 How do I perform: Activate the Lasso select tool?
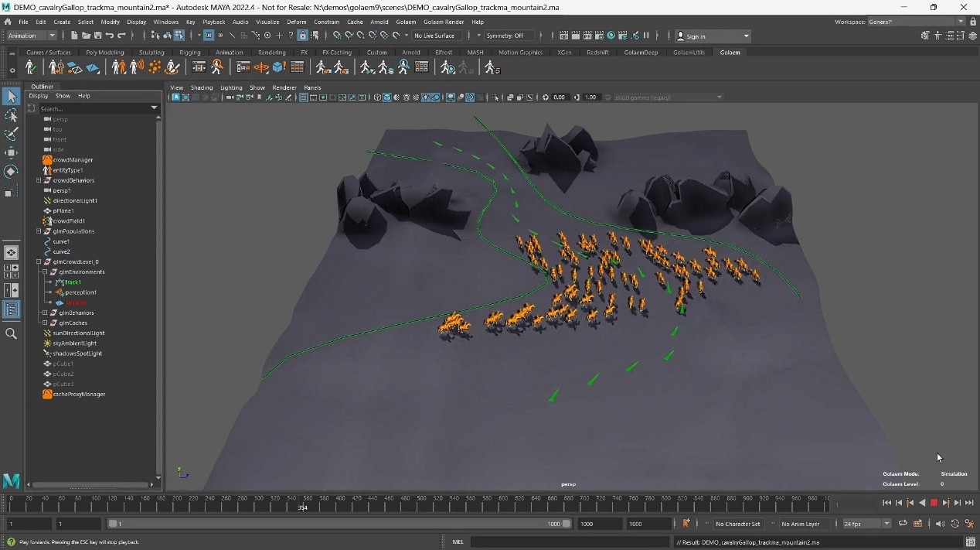(x=11, y=115)
